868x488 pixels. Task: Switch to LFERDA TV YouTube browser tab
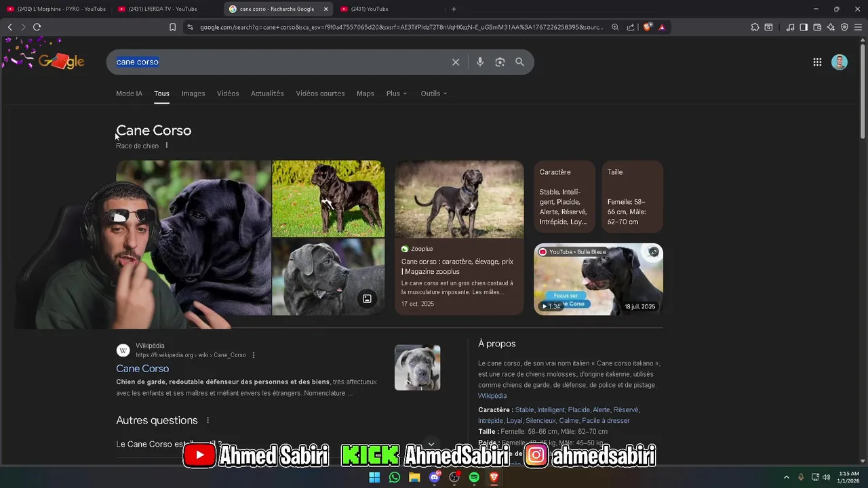(x=166, y=9)
